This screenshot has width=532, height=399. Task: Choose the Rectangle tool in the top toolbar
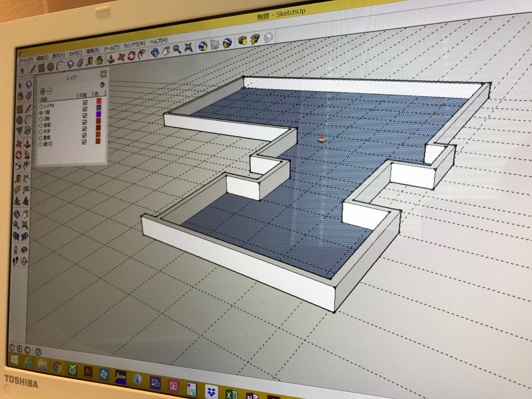41,68
